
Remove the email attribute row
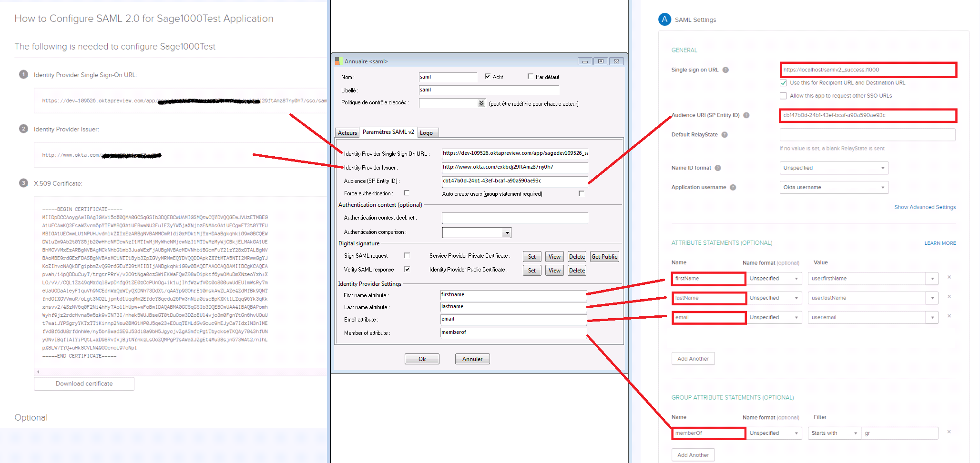[949, 316]
